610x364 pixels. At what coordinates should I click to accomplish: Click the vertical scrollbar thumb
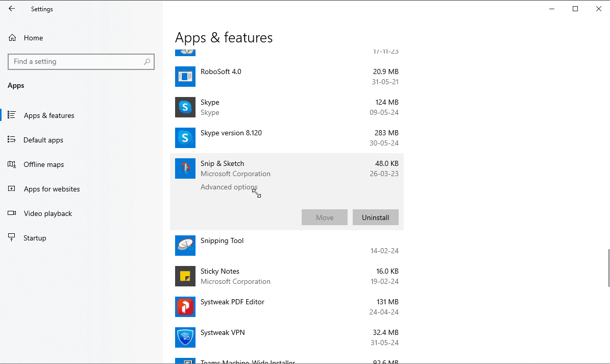pos(607,268)
